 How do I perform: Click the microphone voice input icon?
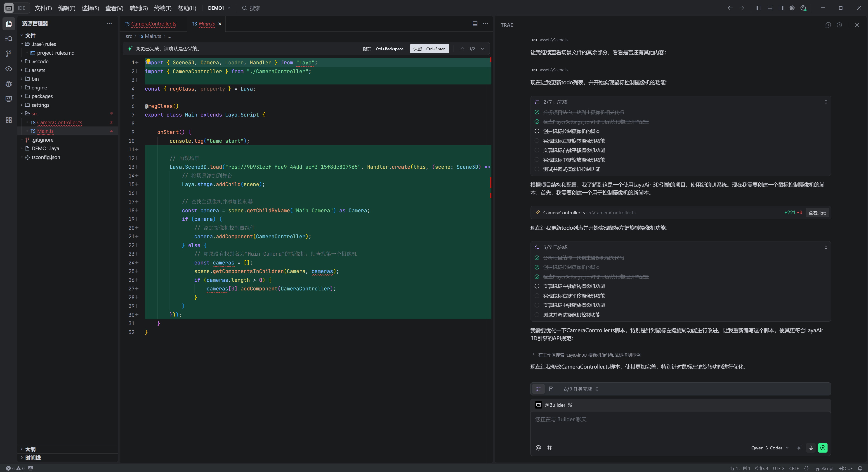(x=811, y=448)
